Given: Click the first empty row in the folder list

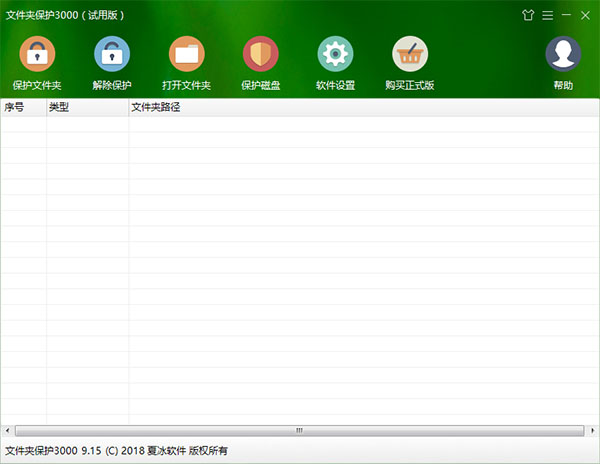Looking at the screenshot, I should tap(300, 124).
